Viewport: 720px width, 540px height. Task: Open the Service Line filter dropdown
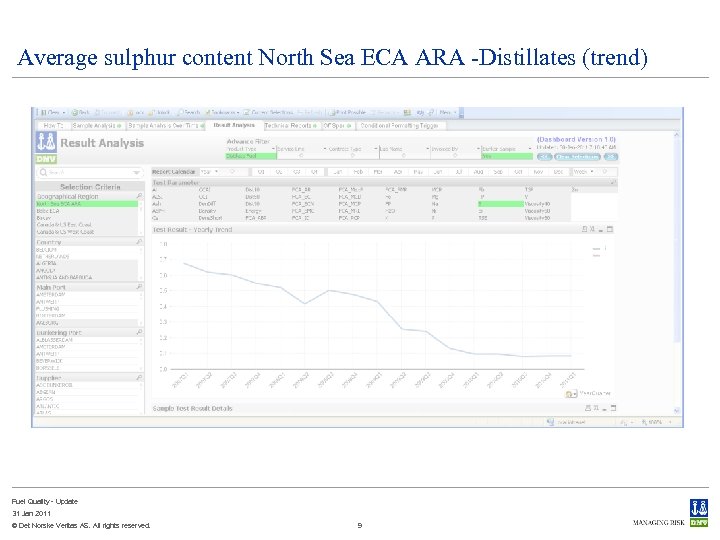(x=325, y=149)
